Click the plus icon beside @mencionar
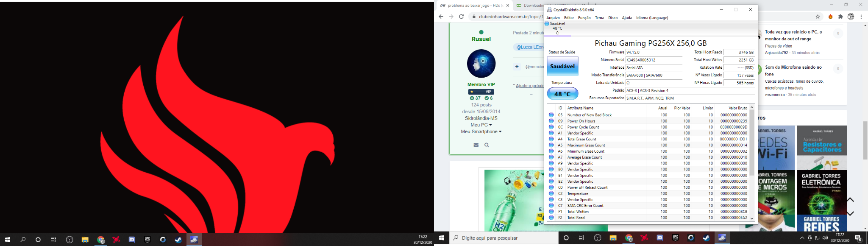The height and width of the screenshot is (246, 868). tap(517, 67)
